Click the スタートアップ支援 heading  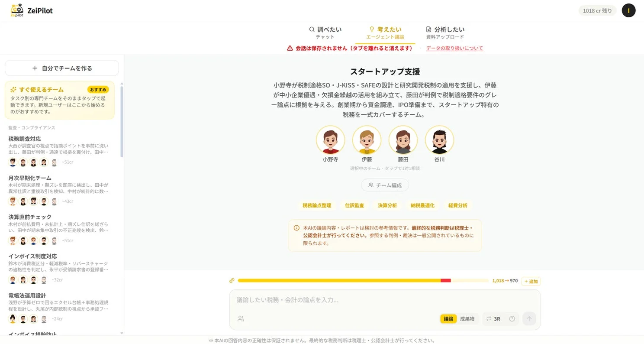pyautogui.click(x=385, y=71)
